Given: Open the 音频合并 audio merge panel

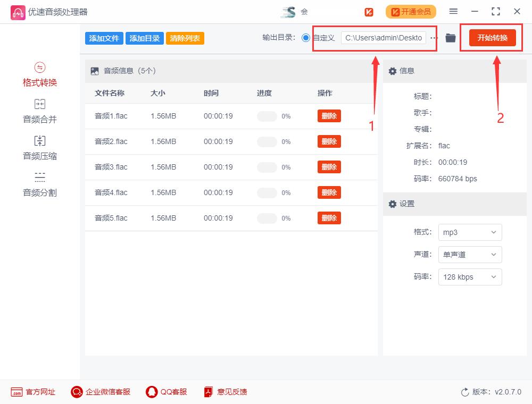Looking at the screenshot, I should click(39, 111).
